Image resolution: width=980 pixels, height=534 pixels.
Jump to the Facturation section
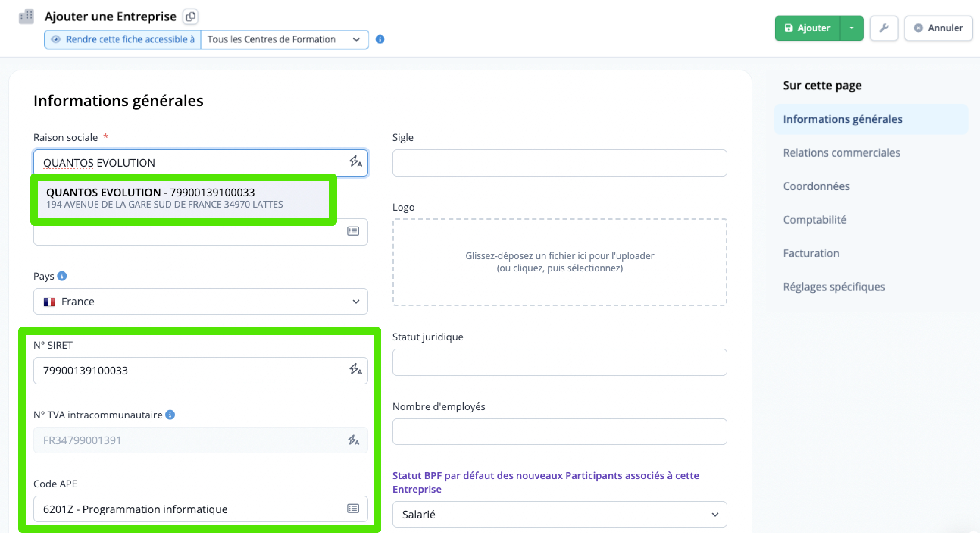[x=811, y=253]
